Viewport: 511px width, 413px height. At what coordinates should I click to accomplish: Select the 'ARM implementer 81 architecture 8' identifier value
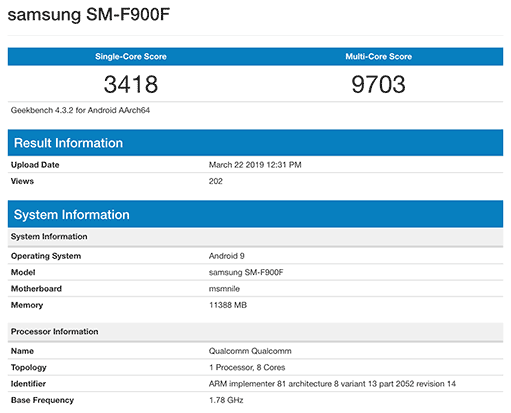[x=332, y=384]
